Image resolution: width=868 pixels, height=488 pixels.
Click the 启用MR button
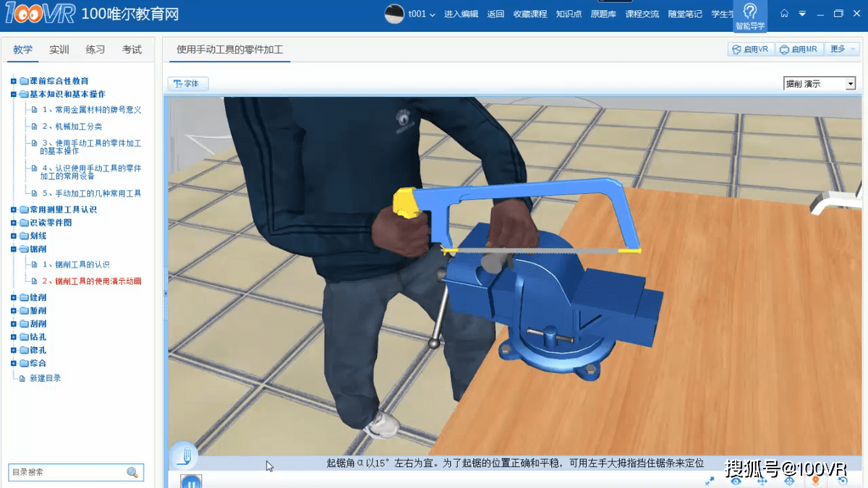pyautogui.click(x=799, y=49)
